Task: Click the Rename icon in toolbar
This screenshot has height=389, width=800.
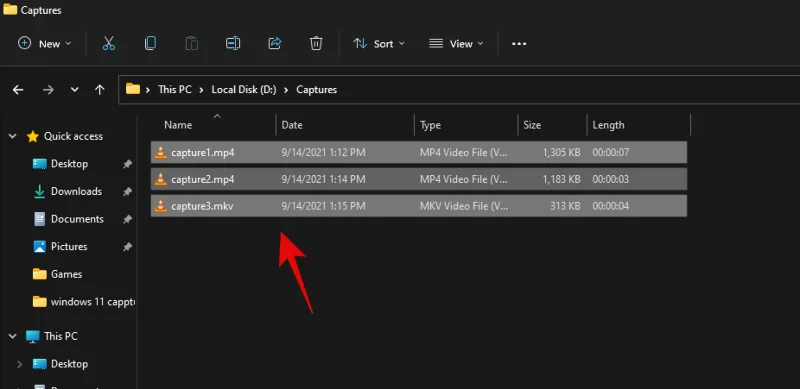Action: [233, 44]
